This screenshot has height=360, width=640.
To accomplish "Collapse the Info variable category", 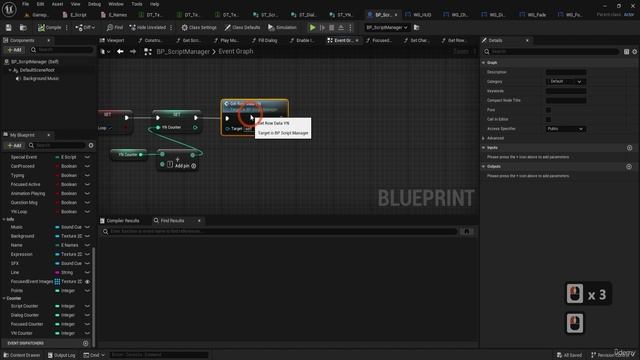I will click(4, 219).
